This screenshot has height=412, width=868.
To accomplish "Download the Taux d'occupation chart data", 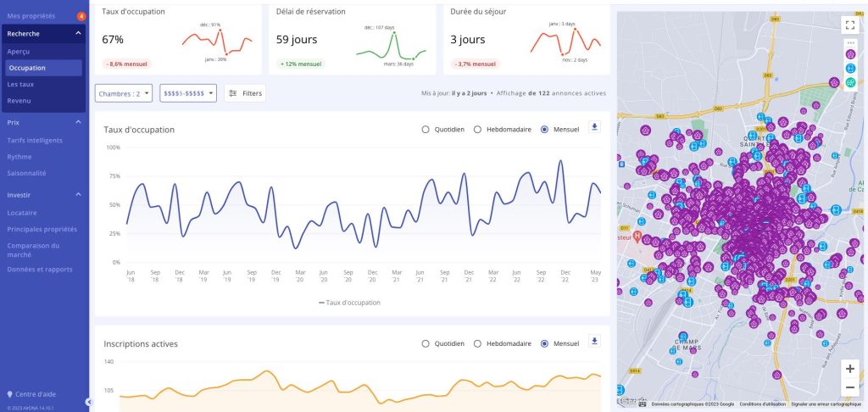I will click(594, 127).
